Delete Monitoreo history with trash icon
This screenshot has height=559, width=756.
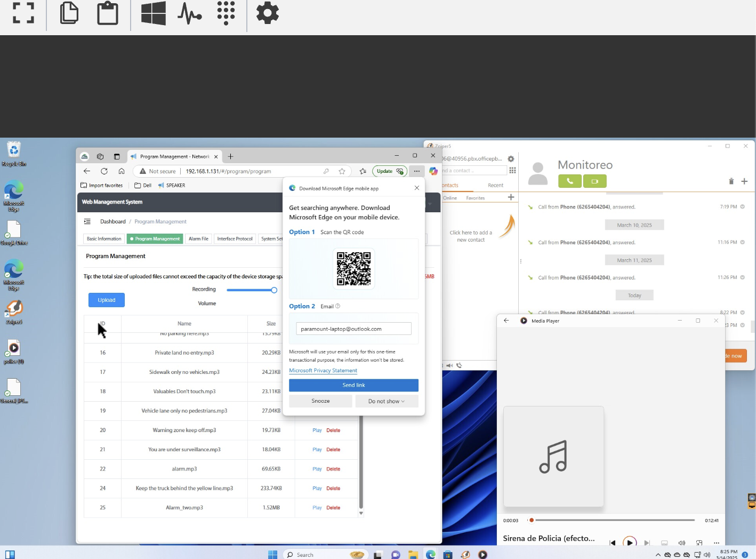coord(731,181)
